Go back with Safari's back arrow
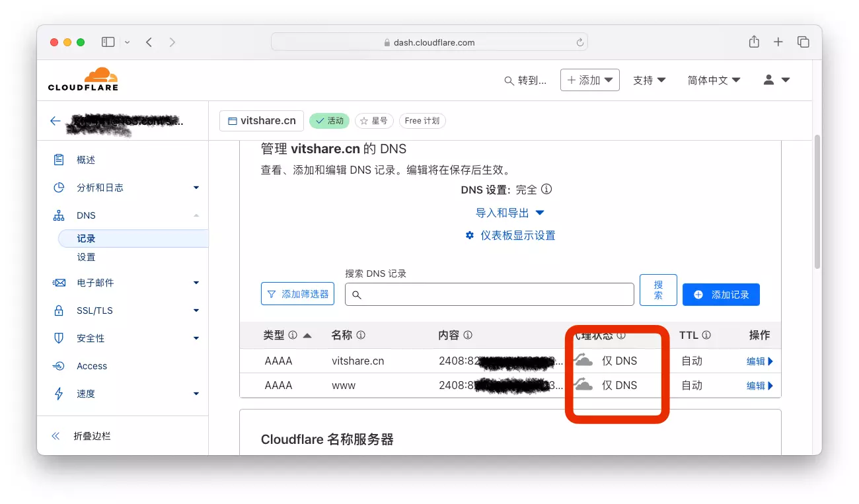The width and height of the screenshot is (859, 504). [149, 42]
